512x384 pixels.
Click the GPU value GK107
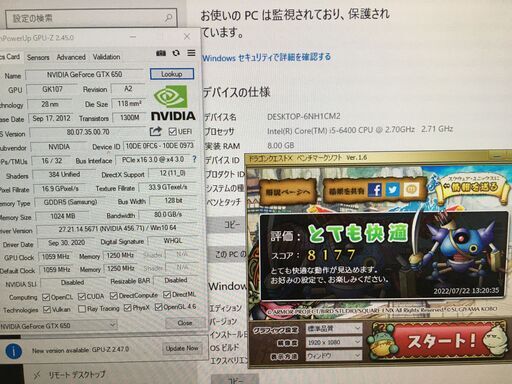tap(52, 89)
